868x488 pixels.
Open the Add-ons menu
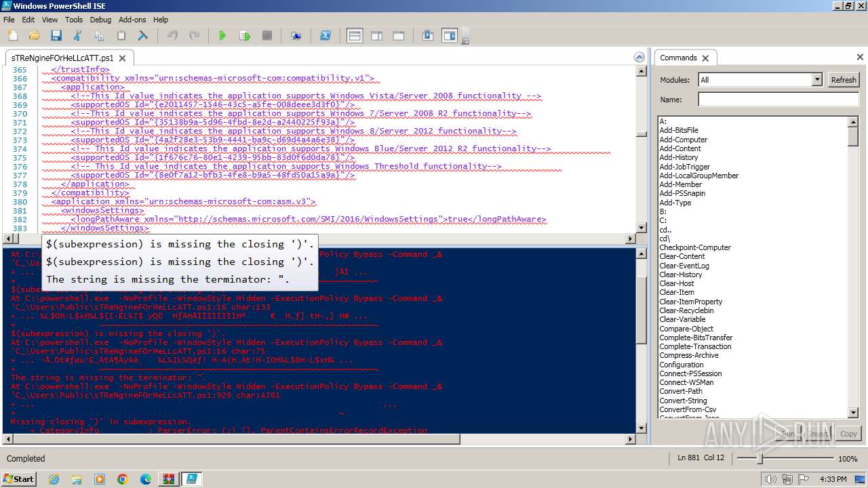click(132, 20)
